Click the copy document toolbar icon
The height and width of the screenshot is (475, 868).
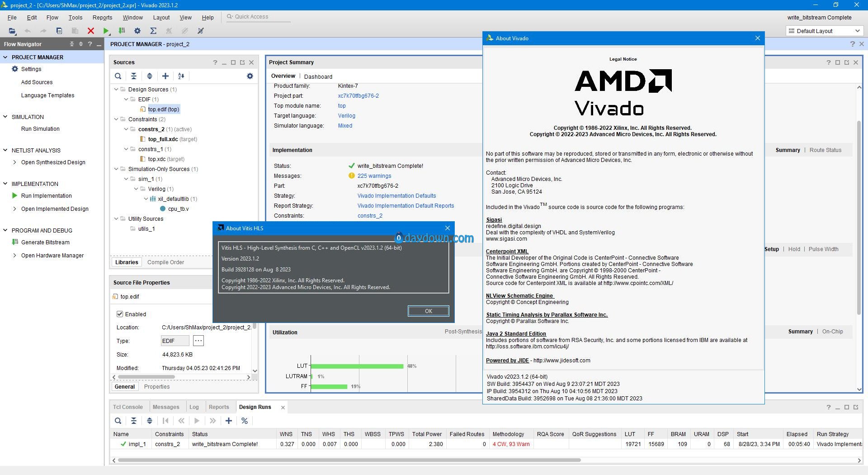[x=59, y=31]
